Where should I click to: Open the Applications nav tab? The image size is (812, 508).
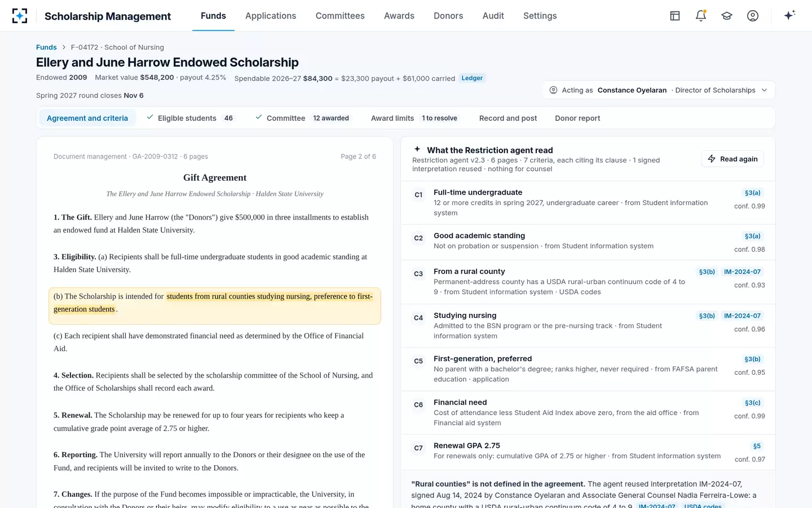[271, 16]
